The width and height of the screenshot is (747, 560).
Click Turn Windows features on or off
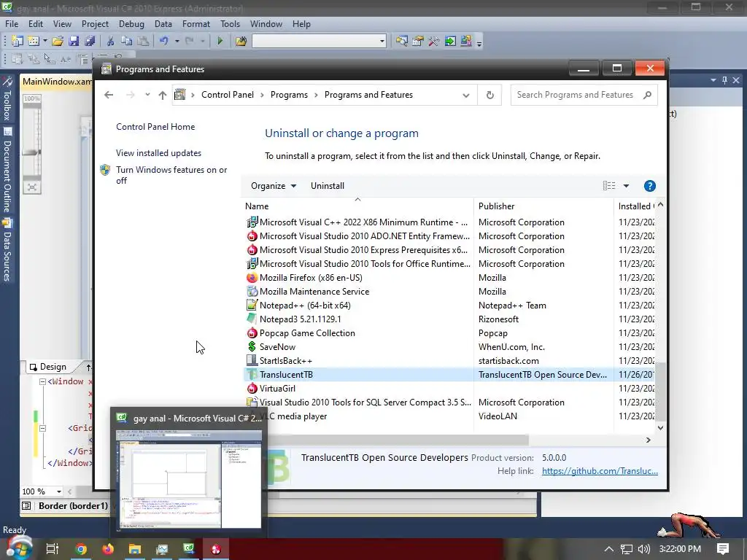pyautogui.click(x=171, y=175)
